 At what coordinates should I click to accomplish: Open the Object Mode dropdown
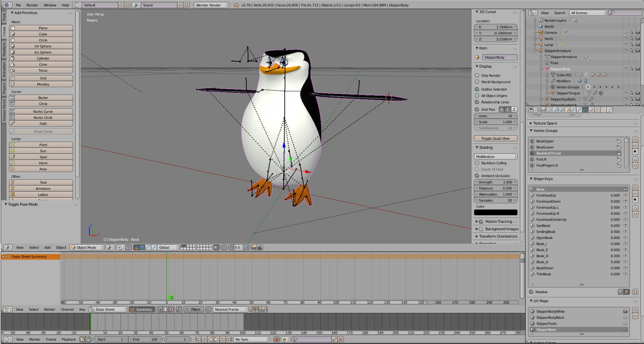(x=87, y=247)
